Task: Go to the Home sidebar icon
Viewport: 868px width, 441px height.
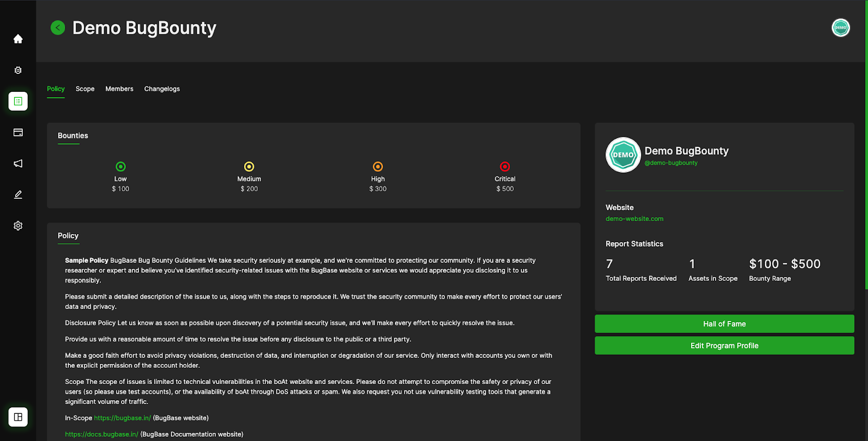Action: 18,39
